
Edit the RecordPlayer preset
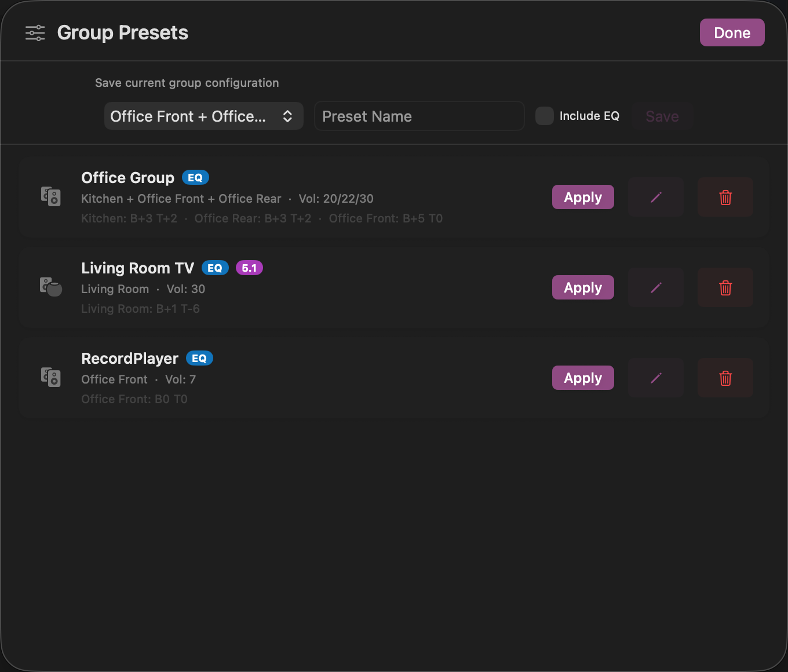656,378
